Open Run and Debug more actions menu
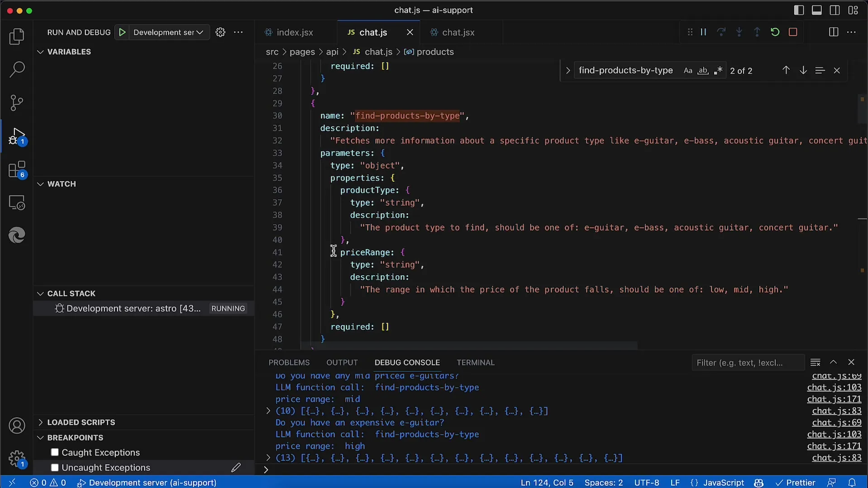 tap(238, 32)
